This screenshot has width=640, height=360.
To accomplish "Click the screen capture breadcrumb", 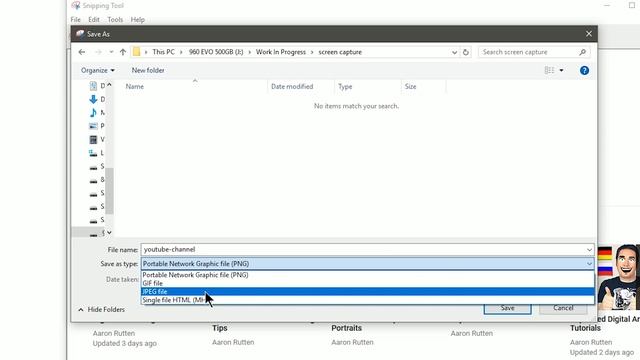I will pyautogui.click(x=340, y=52).
